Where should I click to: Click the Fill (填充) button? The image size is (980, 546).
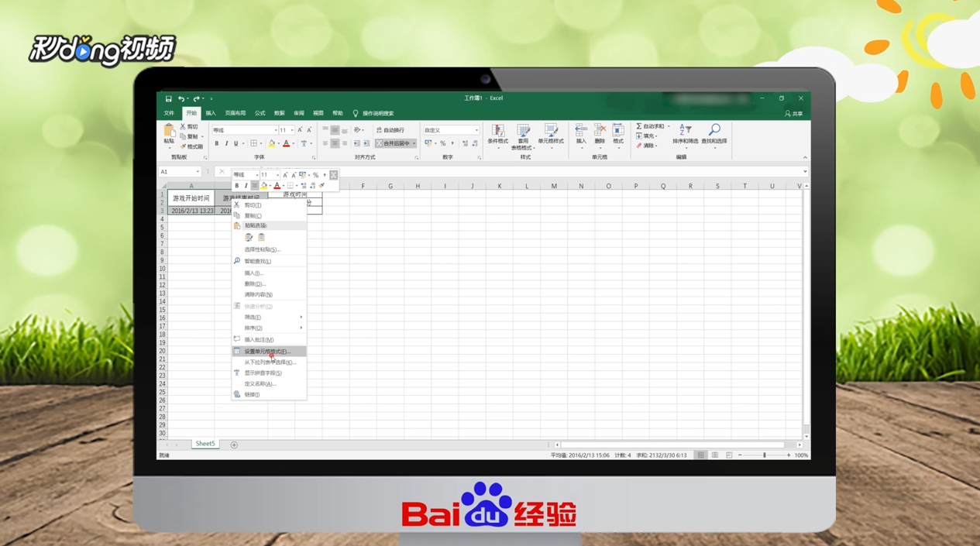646,136
